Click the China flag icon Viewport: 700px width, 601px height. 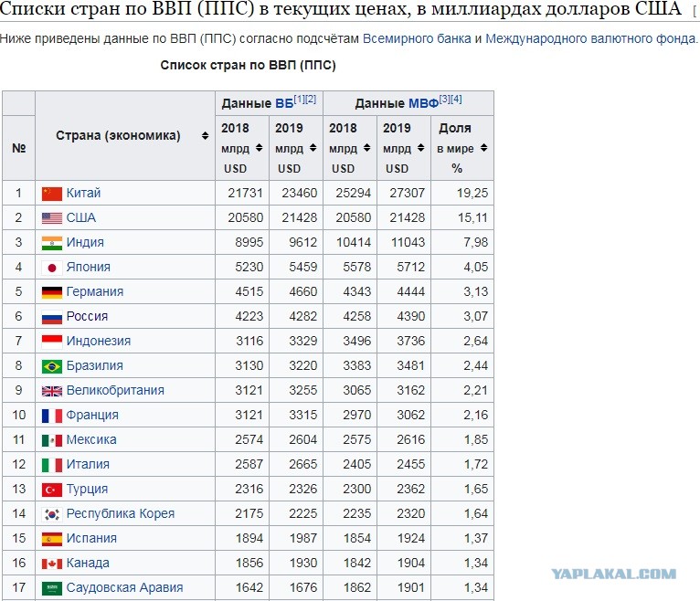[52, 194]
